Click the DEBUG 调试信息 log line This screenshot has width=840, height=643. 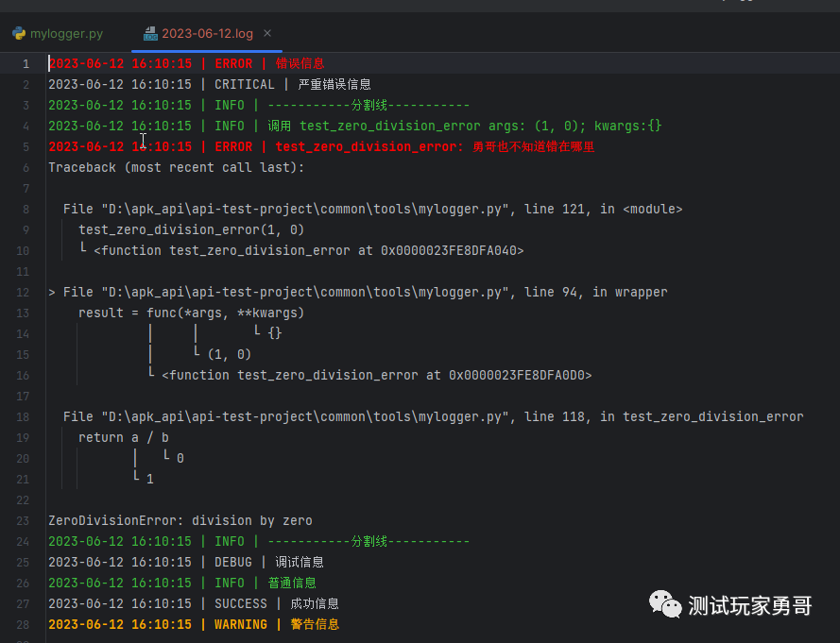click(x=186, y=563)
